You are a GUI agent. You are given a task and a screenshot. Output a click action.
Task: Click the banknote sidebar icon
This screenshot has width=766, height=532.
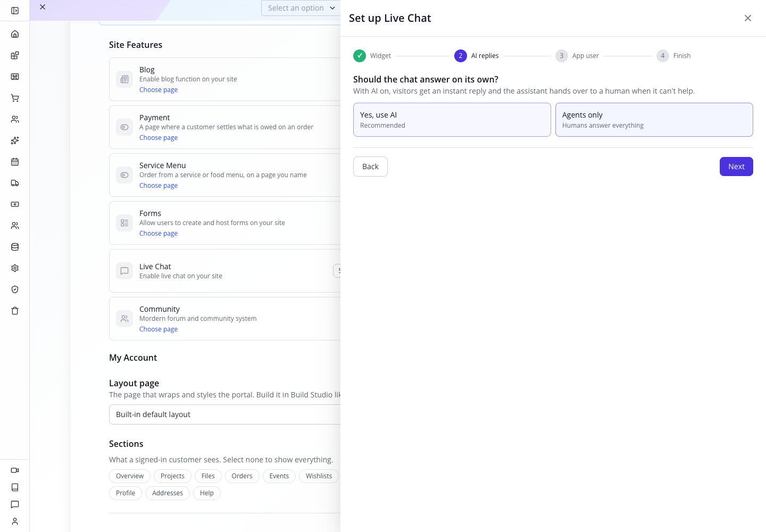pyautogui.click(x=15, y=204)
